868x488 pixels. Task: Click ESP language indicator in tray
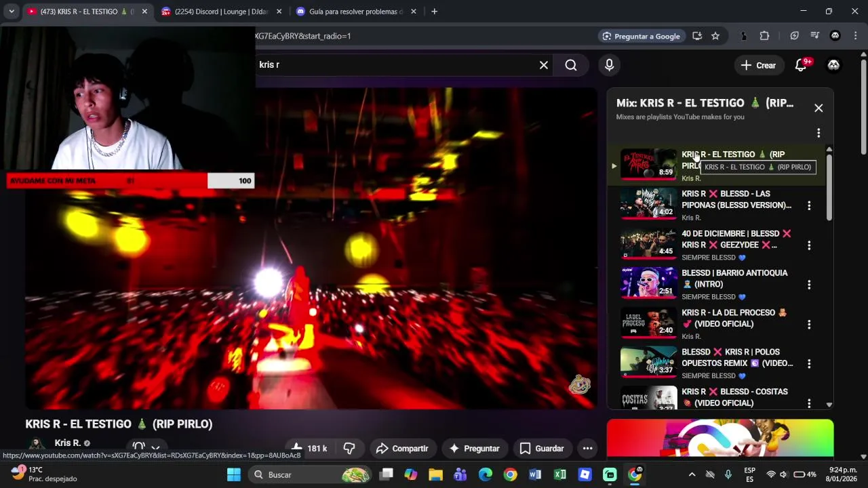pos(750,474)
